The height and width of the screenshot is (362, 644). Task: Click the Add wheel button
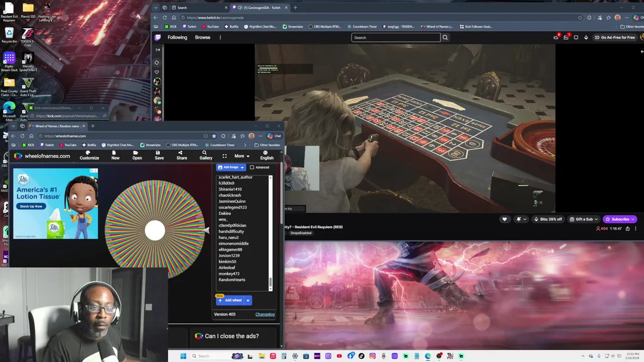[x=230, y=300]
